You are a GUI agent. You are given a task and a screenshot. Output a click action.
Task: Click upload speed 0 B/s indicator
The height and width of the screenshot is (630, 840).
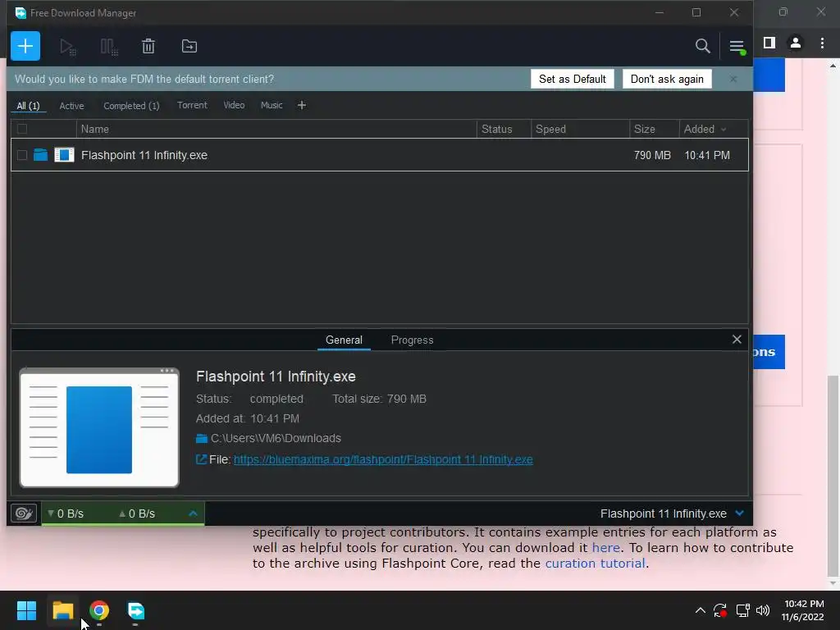pos(137,514)
